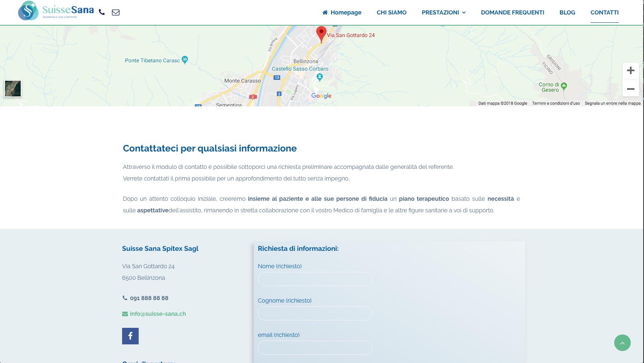Click the phone icon in header
The image size is (644, 363).
pyautogui.click(x=102, y=12)
